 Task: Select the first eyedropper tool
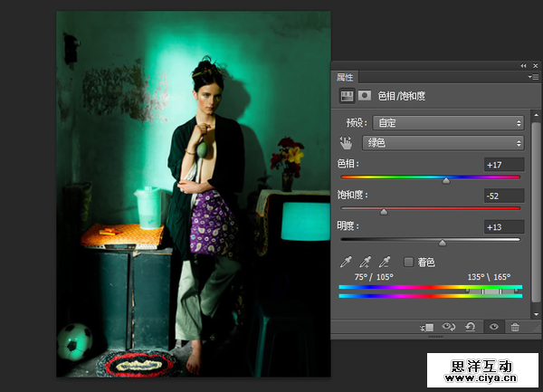(345, 262)
